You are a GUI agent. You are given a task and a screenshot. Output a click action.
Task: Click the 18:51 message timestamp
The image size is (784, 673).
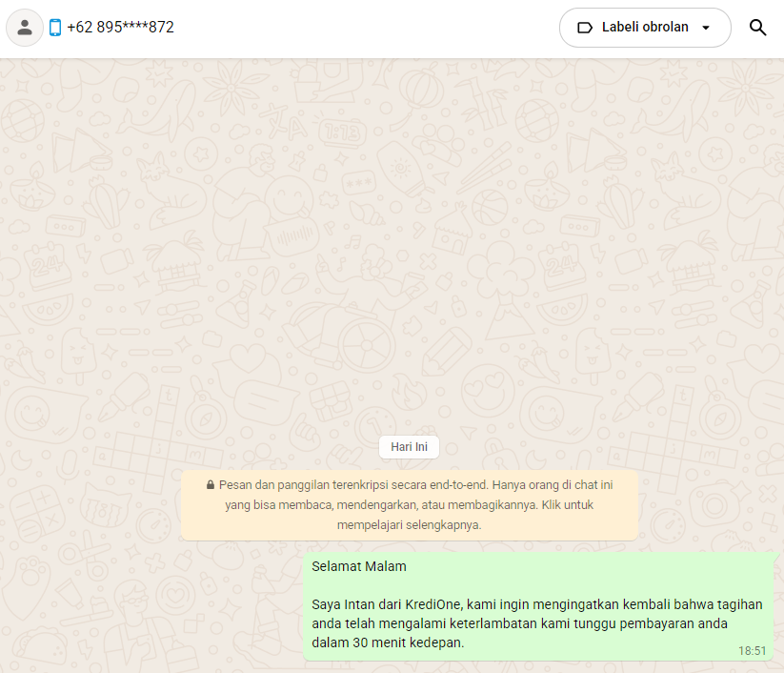click(752, 650)
